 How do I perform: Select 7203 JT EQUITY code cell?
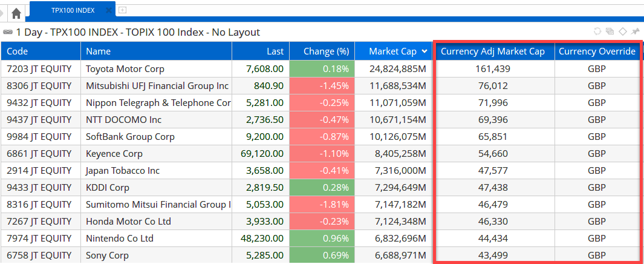pyautogui.click(x=41, y=68)
